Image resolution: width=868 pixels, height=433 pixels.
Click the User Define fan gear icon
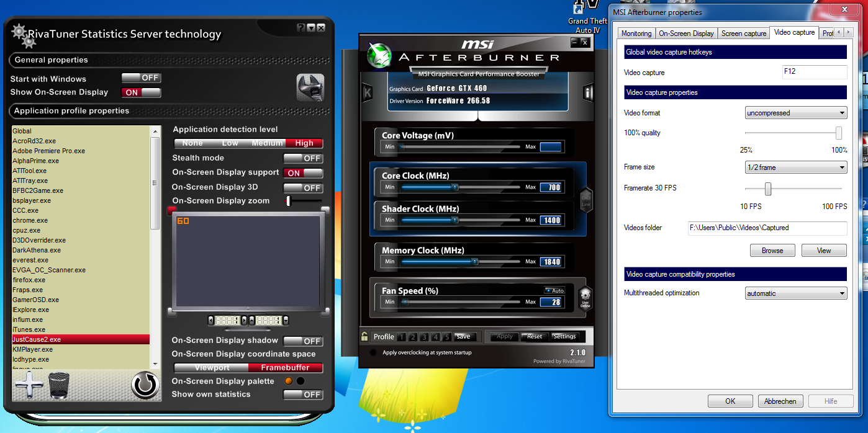pyautogui.click(x=585, y=299)
